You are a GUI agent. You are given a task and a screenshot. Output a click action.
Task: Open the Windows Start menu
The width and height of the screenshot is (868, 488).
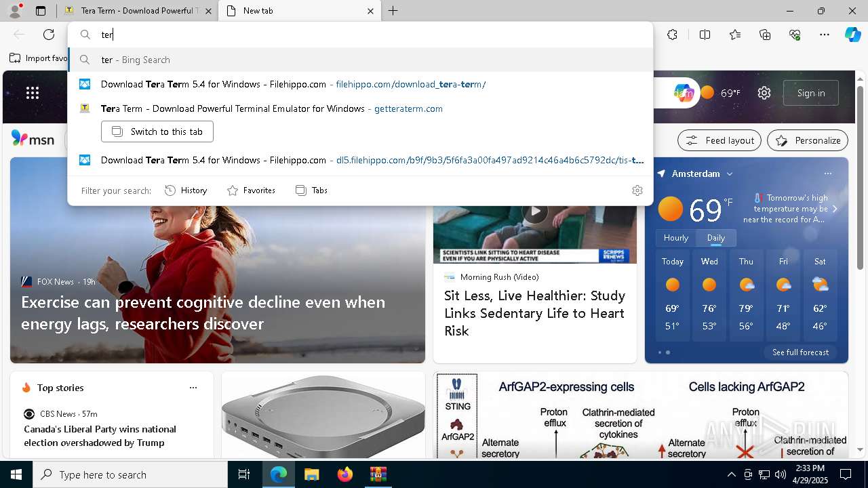pyautogui.click(x=16, y=474)
